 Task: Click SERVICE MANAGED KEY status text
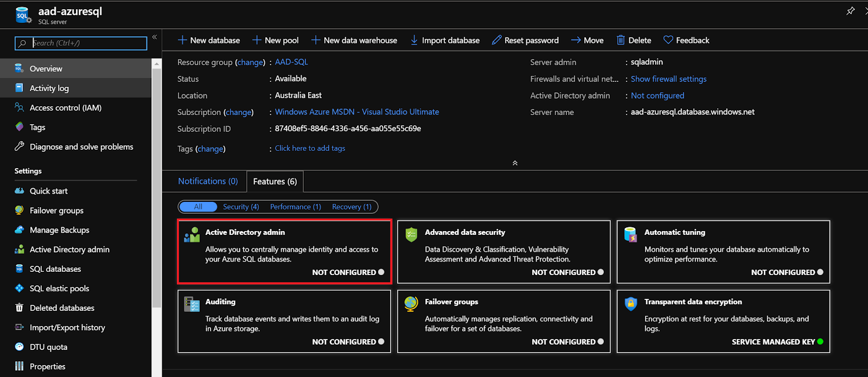pyautogui.click(x=773, y=342)
